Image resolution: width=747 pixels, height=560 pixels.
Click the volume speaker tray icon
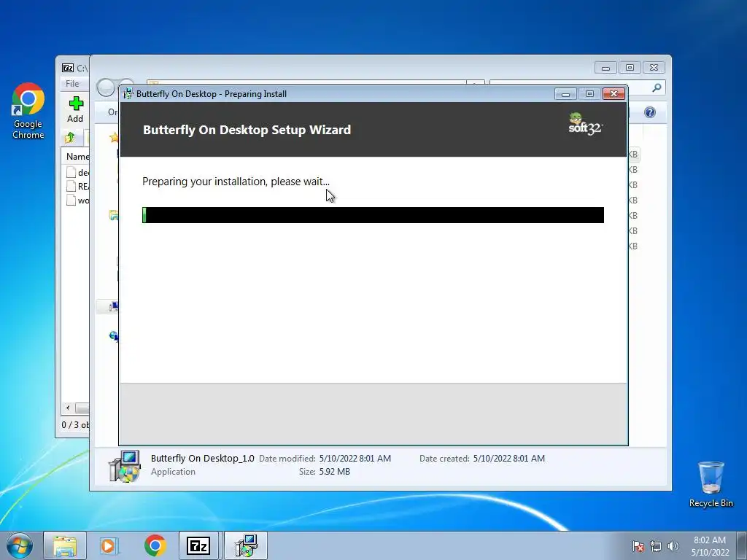673,546
